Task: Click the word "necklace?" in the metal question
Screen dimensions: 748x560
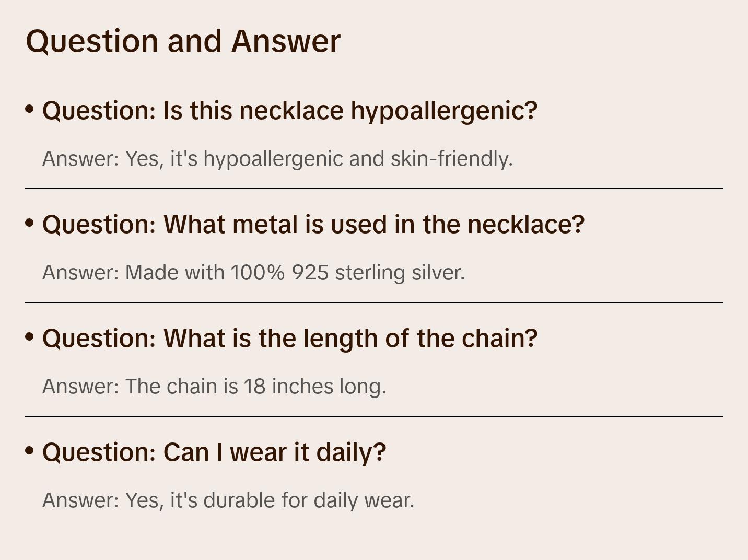Action: tap(525, 225)
